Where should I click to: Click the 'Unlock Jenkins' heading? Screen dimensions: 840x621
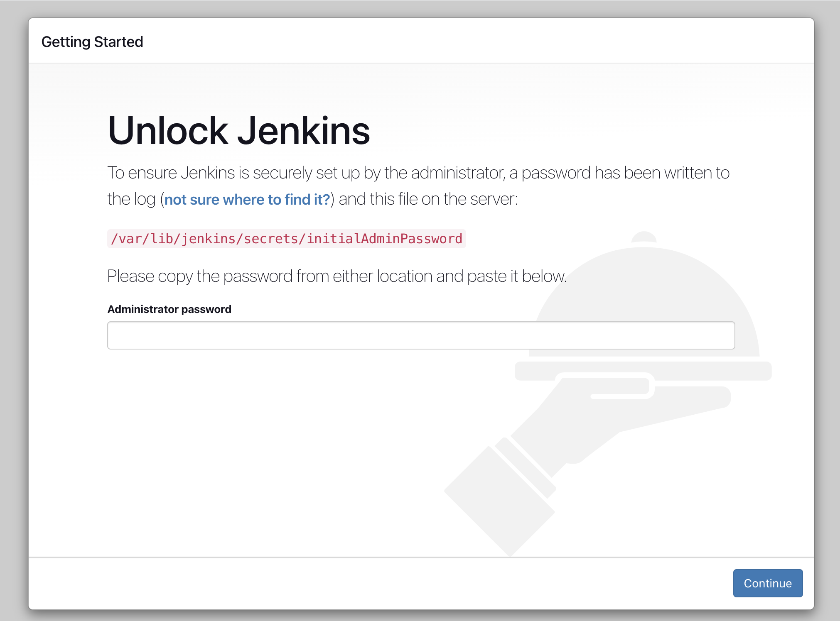[239, 131]
